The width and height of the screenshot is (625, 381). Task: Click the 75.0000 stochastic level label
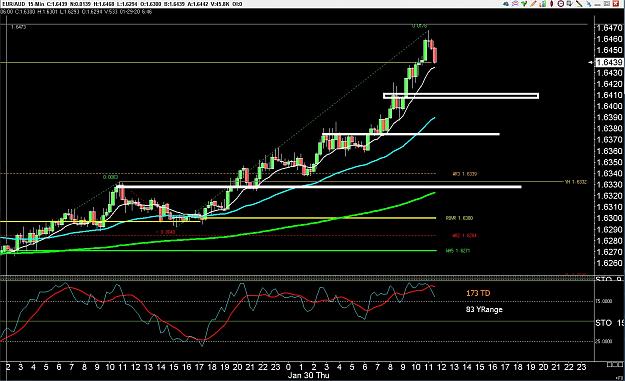pyautogui.click(x=603, y=301)
